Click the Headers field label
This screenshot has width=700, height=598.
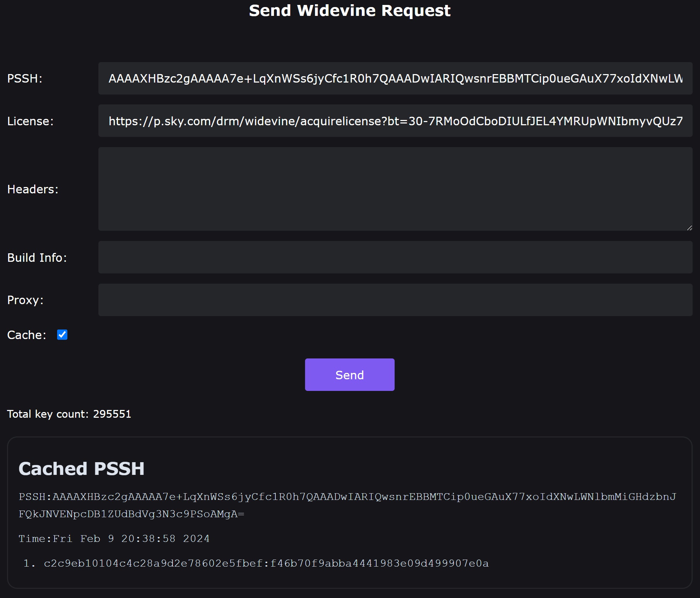tap(33, 189)
